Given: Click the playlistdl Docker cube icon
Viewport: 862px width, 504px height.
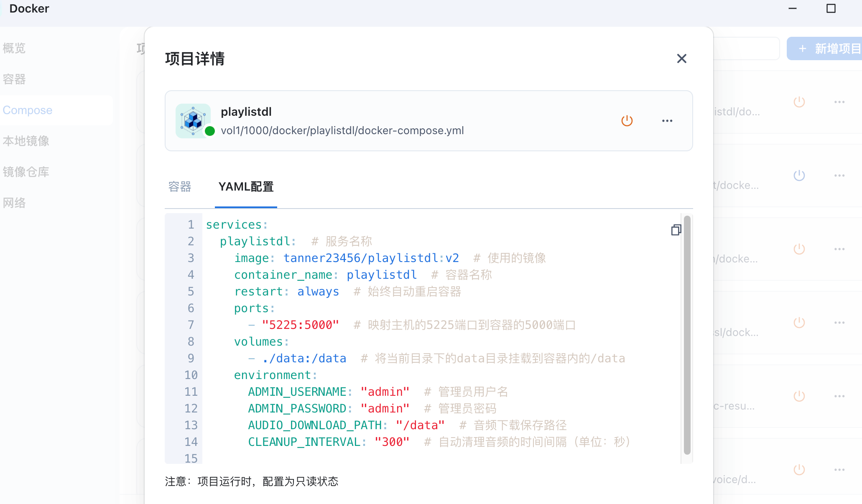Looking at the screenshot, I should pyautogui.click(x=193, y=120).
